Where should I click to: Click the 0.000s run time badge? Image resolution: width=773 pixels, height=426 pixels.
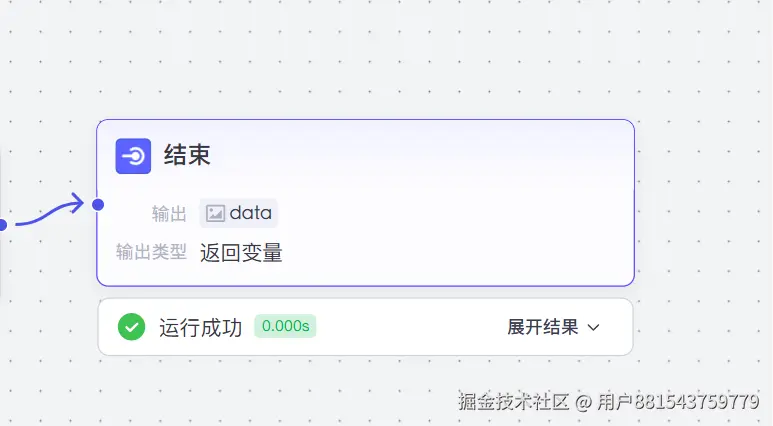[x=285, y=326]
